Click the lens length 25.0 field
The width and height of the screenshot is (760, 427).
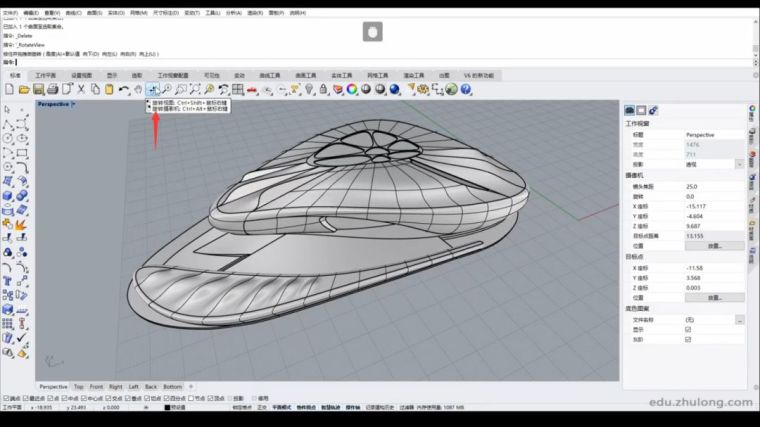coord(714,187)
